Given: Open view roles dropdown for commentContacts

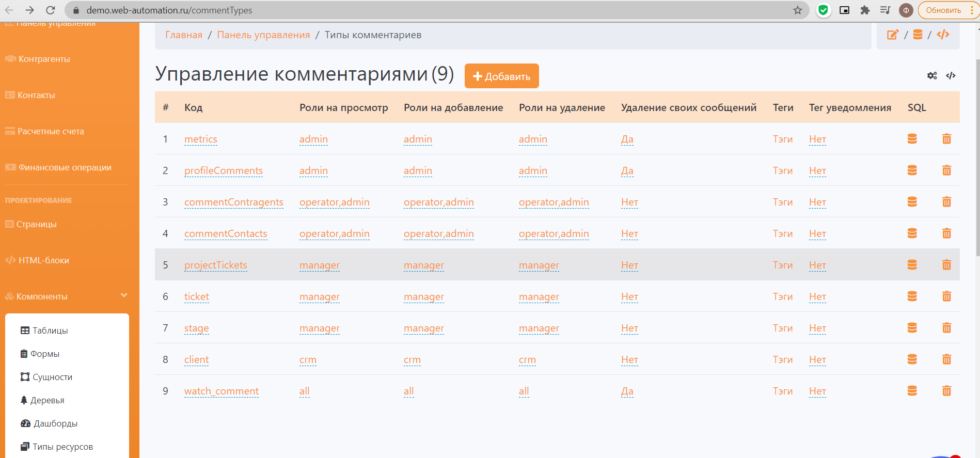Looking at the screenshot, I should click(x=334, y=234).
